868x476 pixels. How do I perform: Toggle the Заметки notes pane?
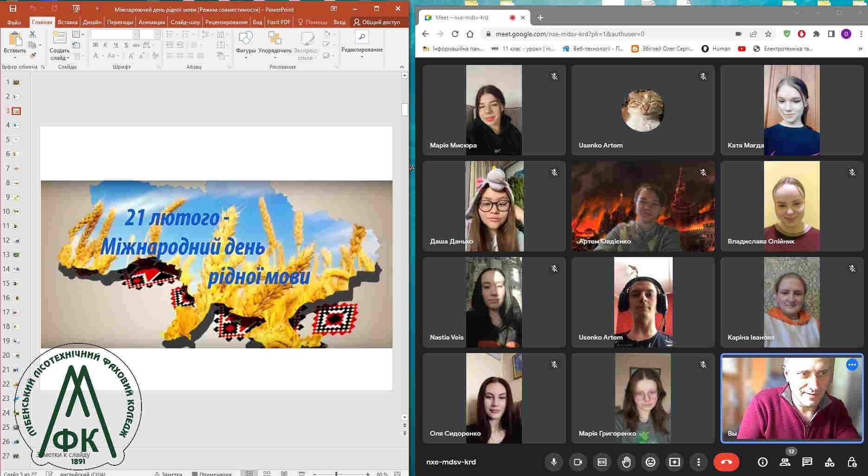[168, 474]
